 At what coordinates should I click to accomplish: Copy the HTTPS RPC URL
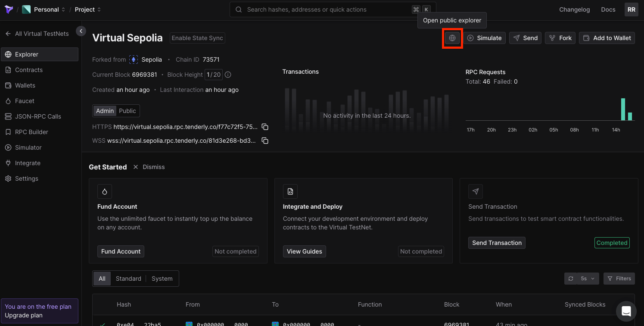point(265,127)
